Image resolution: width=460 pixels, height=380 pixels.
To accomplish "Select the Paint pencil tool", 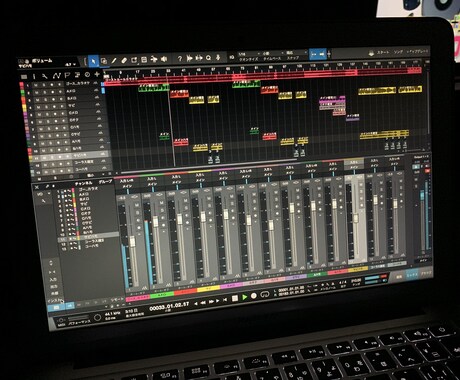I will [x=114, y=60].
